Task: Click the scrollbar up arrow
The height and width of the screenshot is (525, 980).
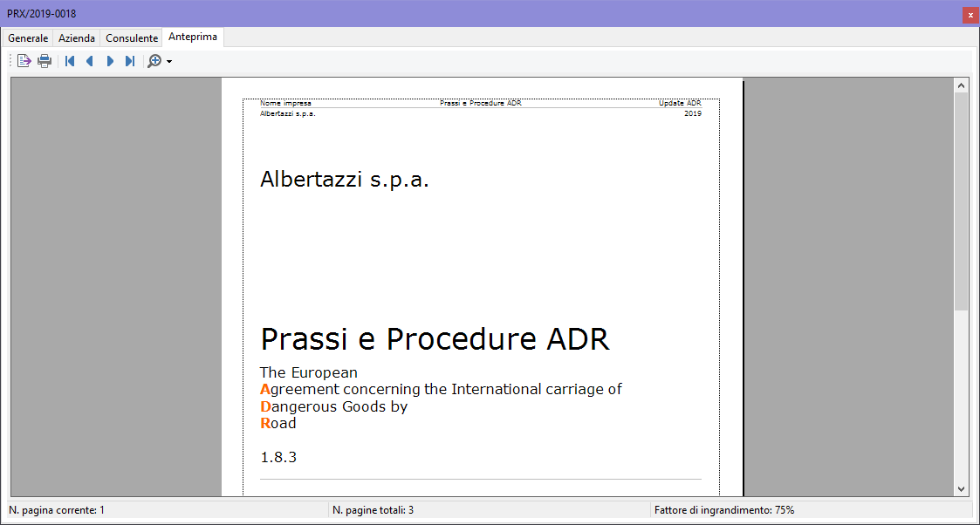Action: pos(961,84)
